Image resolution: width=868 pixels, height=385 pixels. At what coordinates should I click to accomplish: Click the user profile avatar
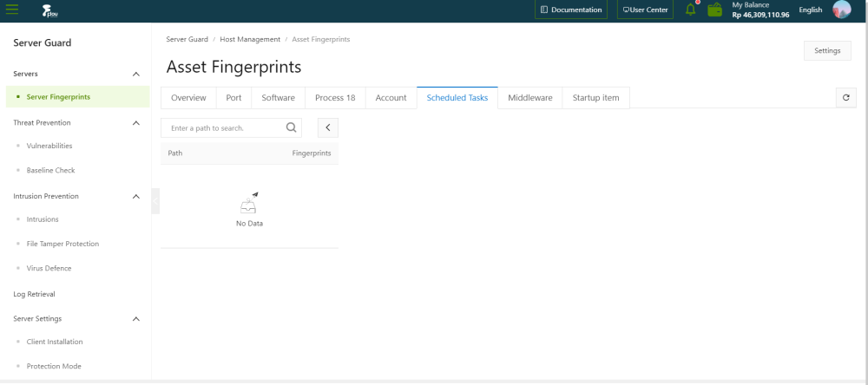pos(841,10)
